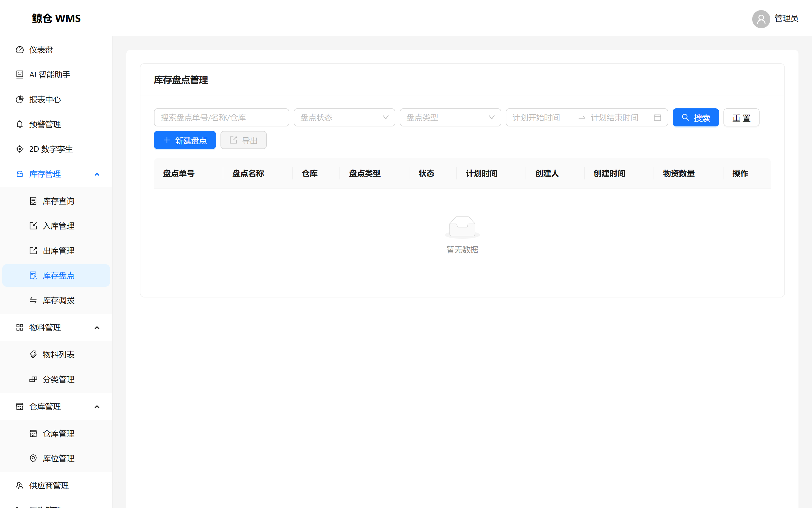The image size is (812, 508).
Task: Open 出库管理 page
Action: pos(56,251)
